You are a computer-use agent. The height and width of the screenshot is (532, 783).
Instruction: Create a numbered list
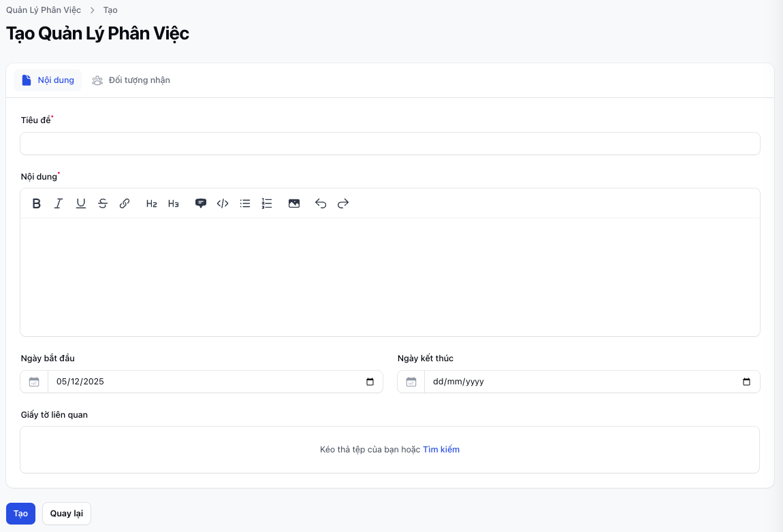267,203
